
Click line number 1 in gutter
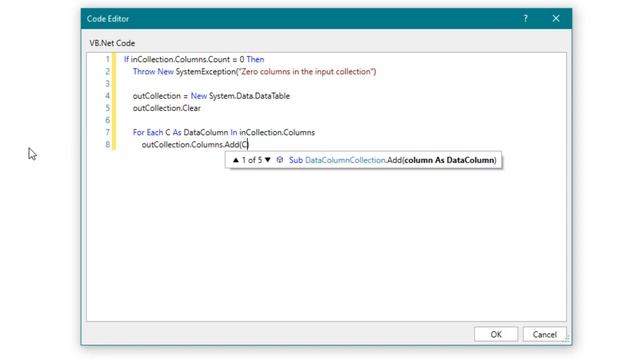(108, 60)
